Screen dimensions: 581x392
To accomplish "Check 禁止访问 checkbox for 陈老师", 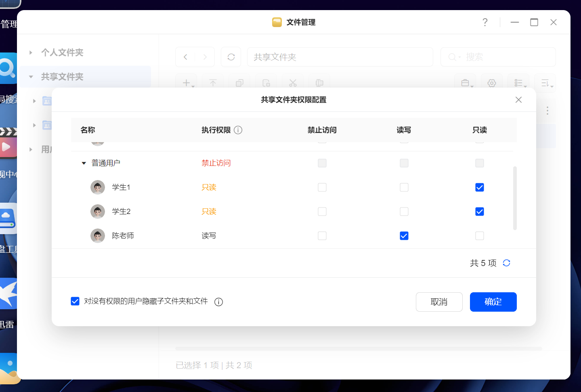I will pyautogui.click(x=322, y=236).
